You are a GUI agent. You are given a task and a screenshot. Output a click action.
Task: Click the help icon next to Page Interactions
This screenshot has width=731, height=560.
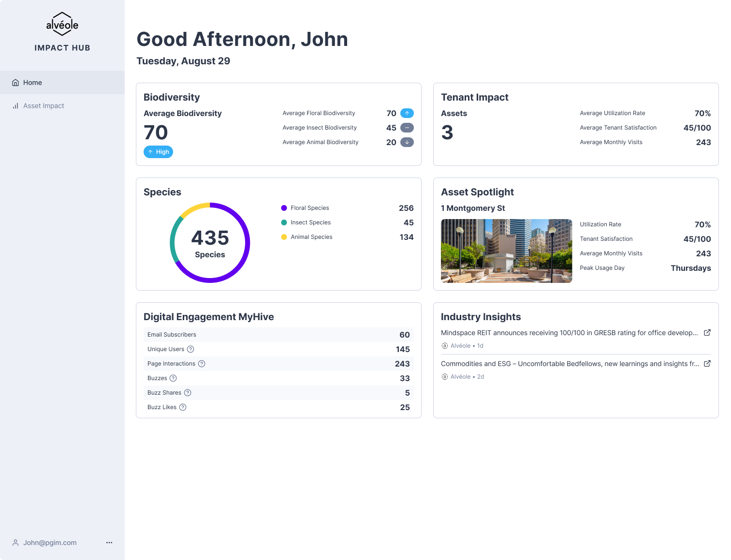[x=202, y=364]
